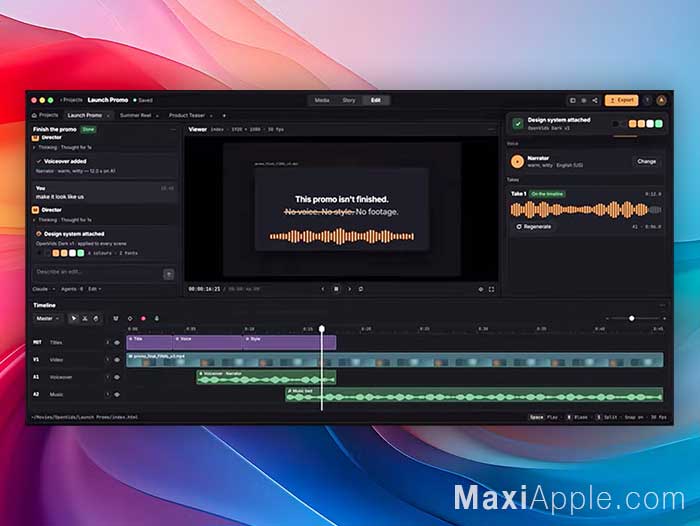Click the layout panel icon near Export
The height and width of the screenshot is (526, 700).
573,100
